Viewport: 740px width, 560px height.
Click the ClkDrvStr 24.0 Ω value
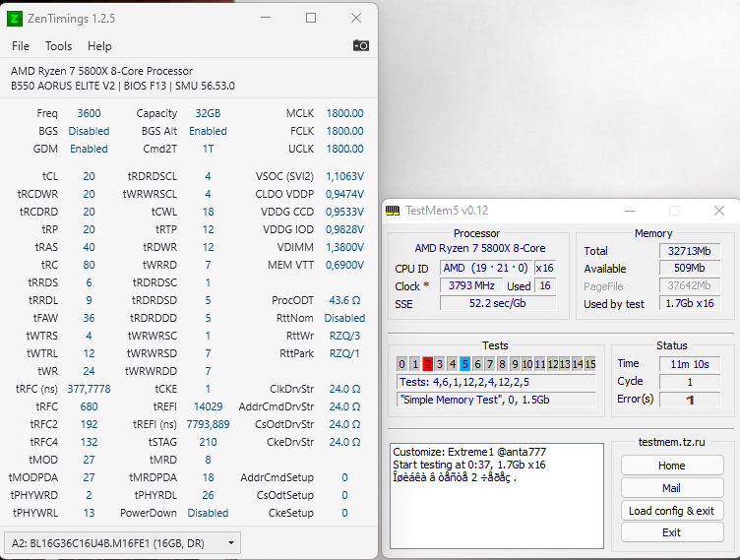(x=345, y=389)
